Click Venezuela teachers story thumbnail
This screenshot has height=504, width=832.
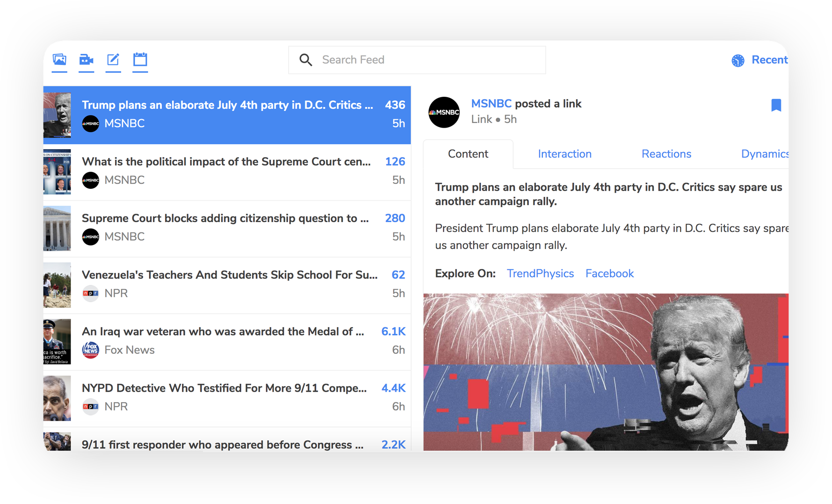(x=57, y=285)
